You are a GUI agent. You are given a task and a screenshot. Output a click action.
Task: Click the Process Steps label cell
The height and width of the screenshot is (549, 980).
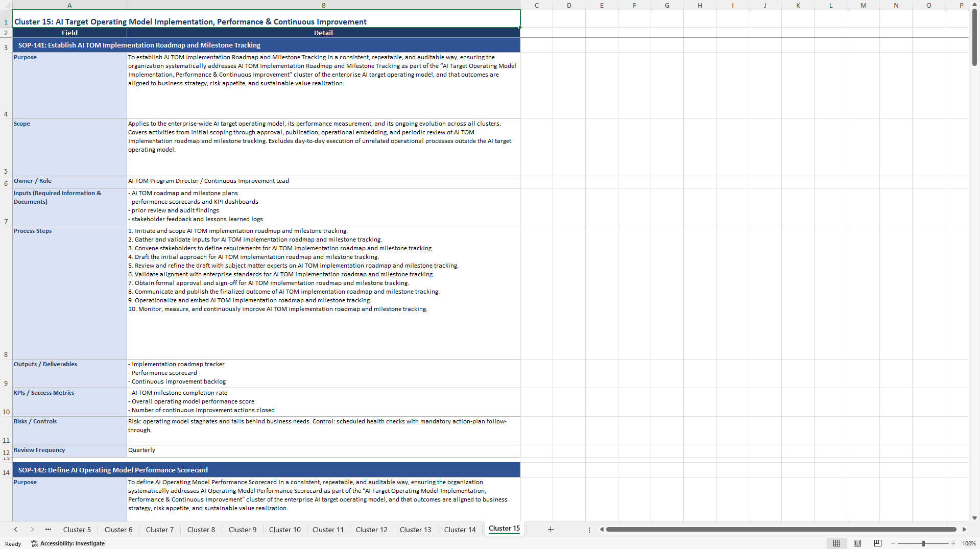69,293
